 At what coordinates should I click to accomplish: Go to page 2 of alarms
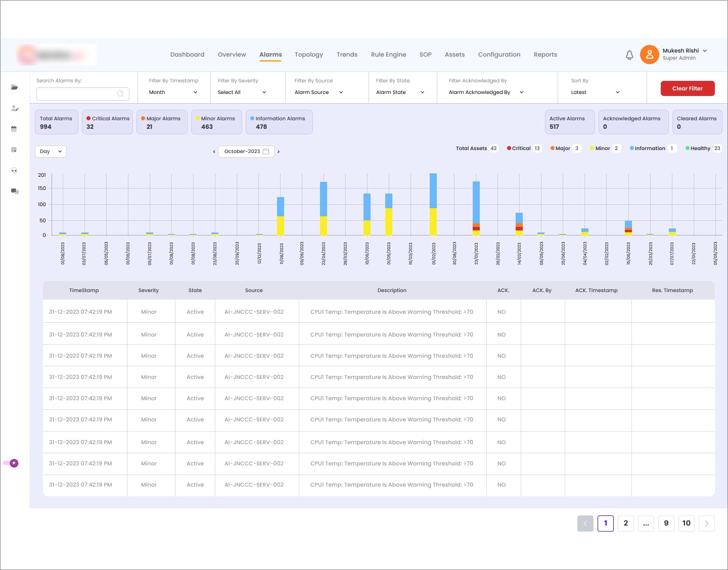[626, 523]
